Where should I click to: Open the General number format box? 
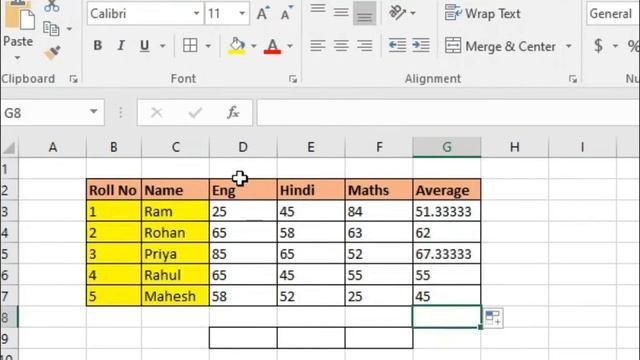point(613,13)
